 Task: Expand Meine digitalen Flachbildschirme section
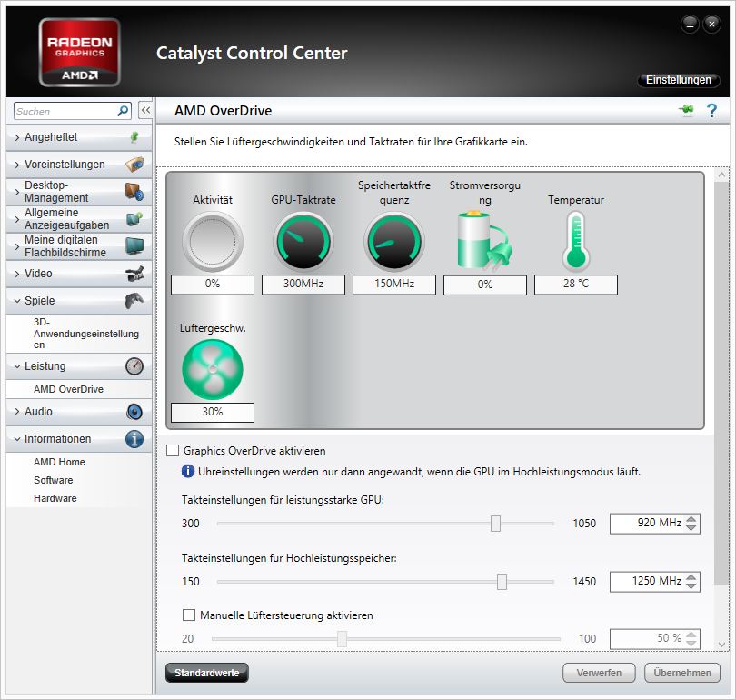pyautogui.click(x=17, y=246)
